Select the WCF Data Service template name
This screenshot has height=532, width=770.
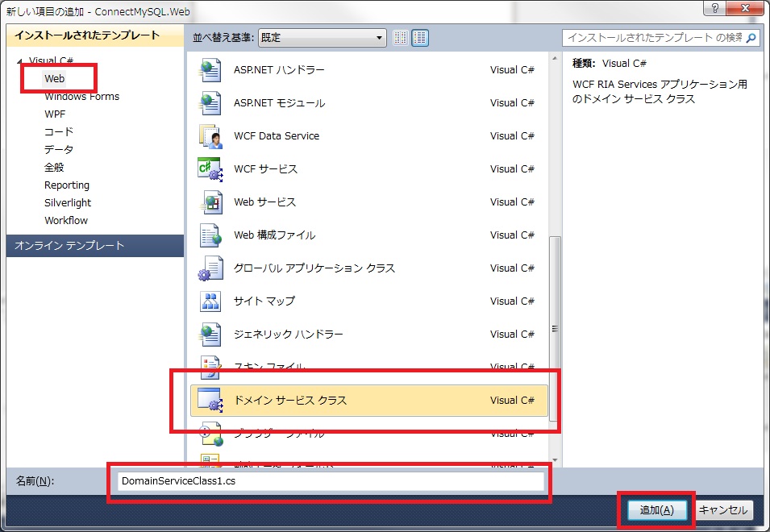pos(277,136)
